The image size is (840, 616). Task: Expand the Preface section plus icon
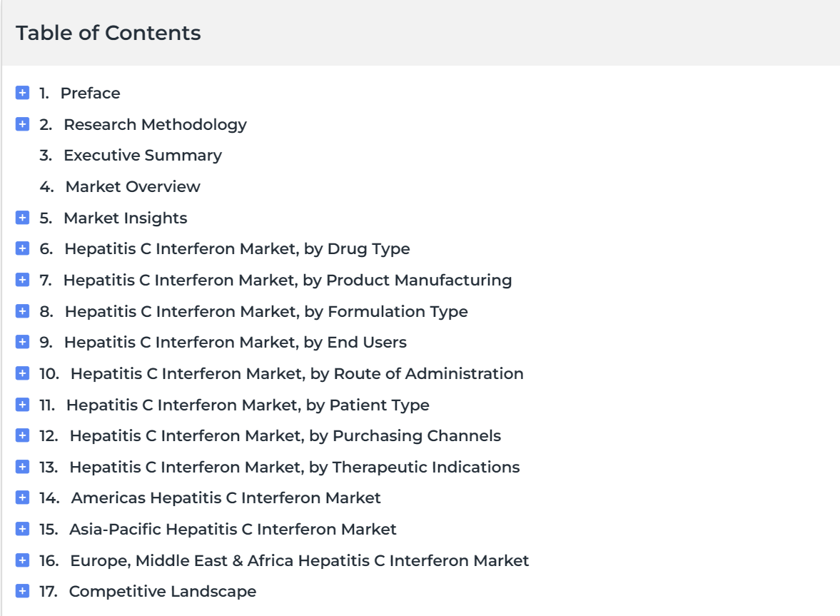[x=23, y=93]
